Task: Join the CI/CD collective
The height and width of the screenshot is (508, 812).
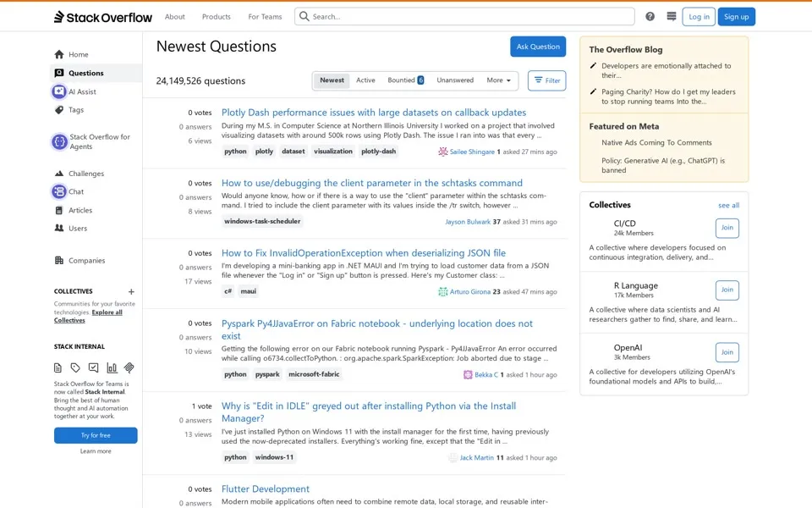Action: click(727, 228)
